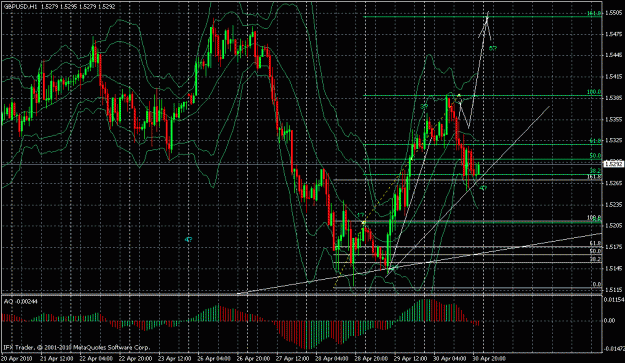Click price axis label 1.5325
Image resolution: width=625 pixels, height=363 pixels.
pyautogui.click(x=614, y=140)
